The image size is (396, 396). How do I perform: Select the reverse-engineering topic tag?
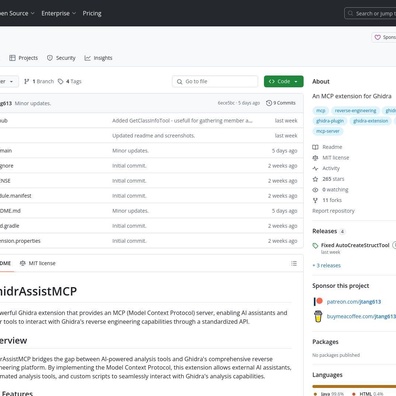(x=355, y=111)
